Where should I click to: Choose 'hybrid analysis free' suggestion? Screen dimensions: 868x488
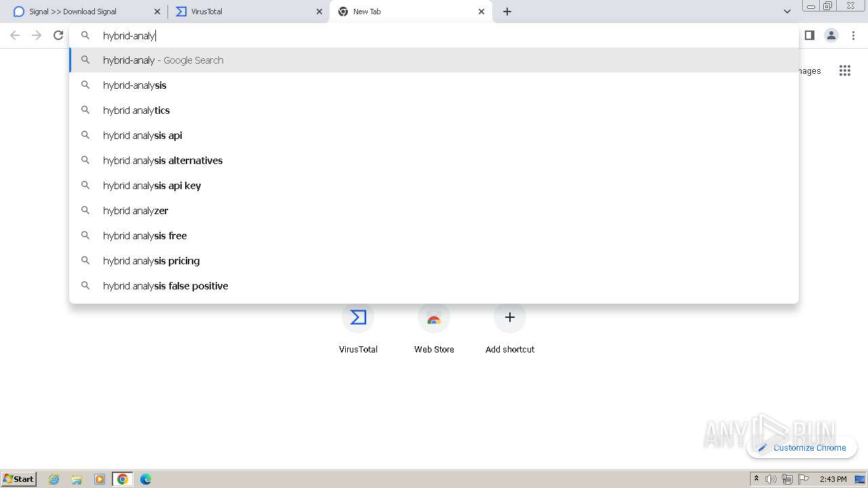click(434, 236)
